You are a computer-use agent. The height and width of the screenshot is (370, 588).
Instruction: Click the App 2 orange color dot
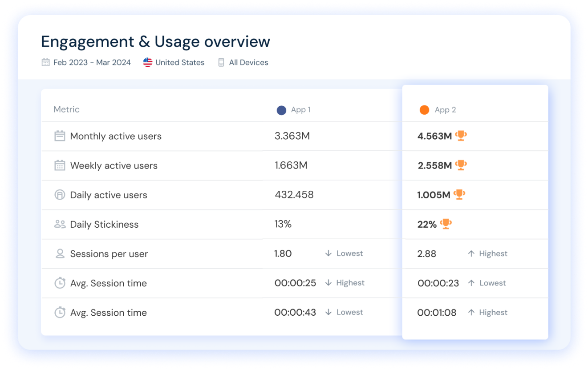tap(424, 110)
